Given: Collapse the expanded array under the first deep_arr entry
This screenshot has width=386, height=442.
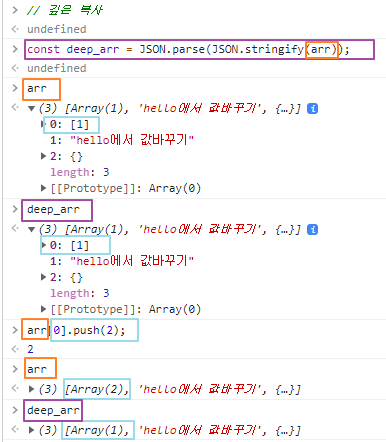Looking at the screenshot, I should pos(32,230).
